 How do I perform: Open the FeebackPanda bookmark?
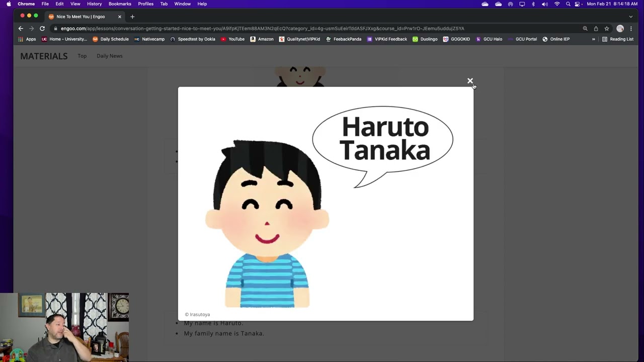(344, 39)
